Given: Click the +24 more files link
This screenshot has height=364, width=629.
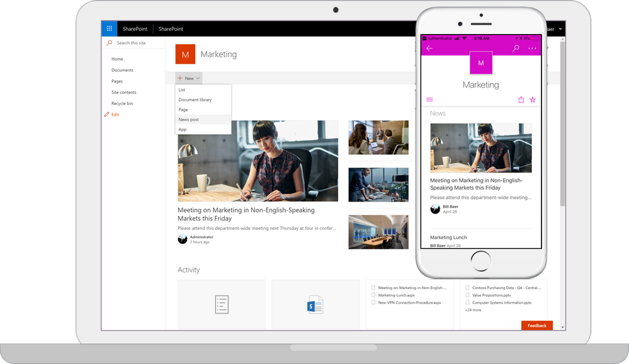Looking at the screenshot, I should click(x=473, y=310).
